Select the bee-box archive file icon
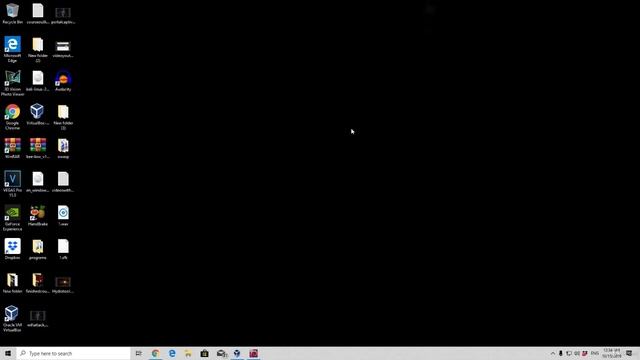640x360 pixels. (x=38, y=148)
